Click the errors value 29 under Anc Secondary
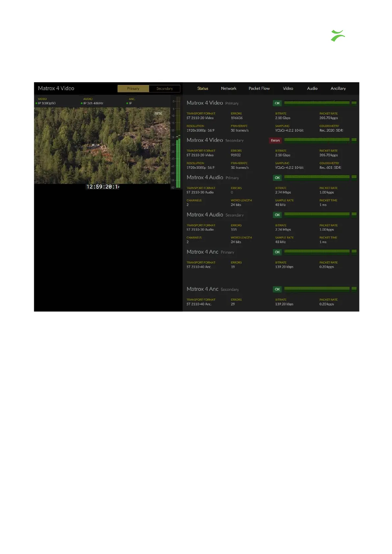392x554 pixels. (x=233, y=304)
